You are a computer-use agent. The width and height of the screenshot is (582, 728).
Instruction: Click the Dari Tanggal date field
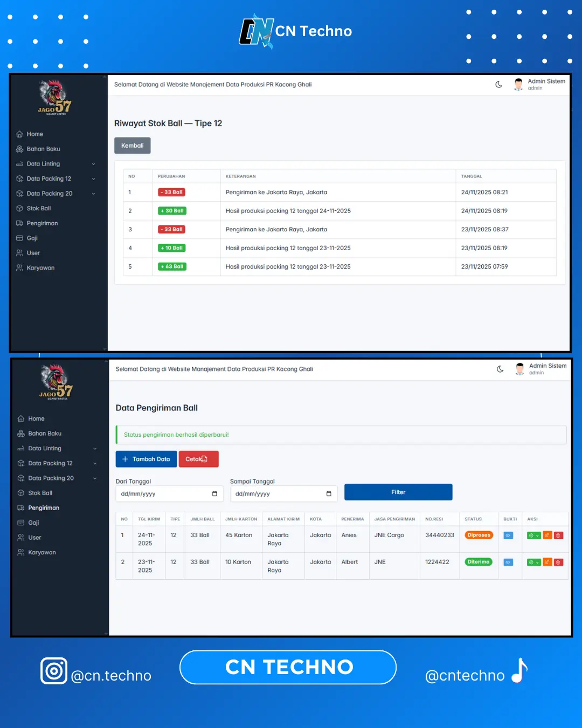(x=169, y=494)
